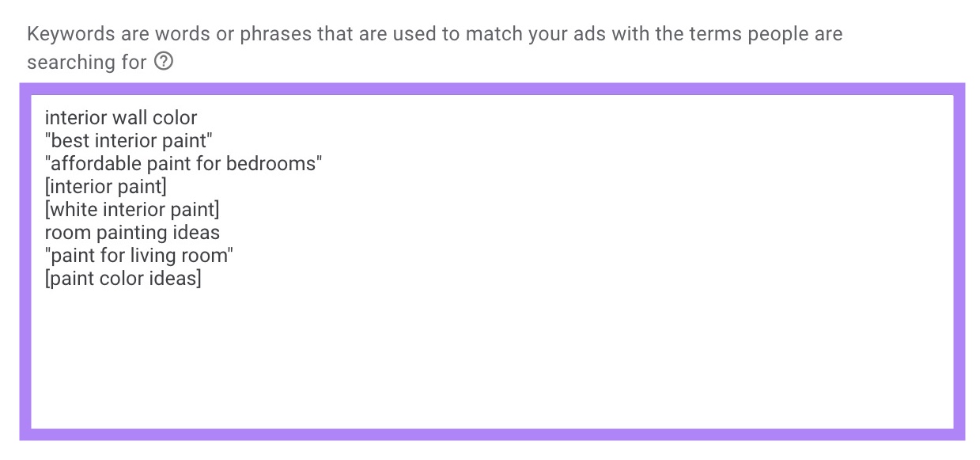The image size is (980, 460).
Task: Click the keyword [white interior paint]
Action: (132, 209)
